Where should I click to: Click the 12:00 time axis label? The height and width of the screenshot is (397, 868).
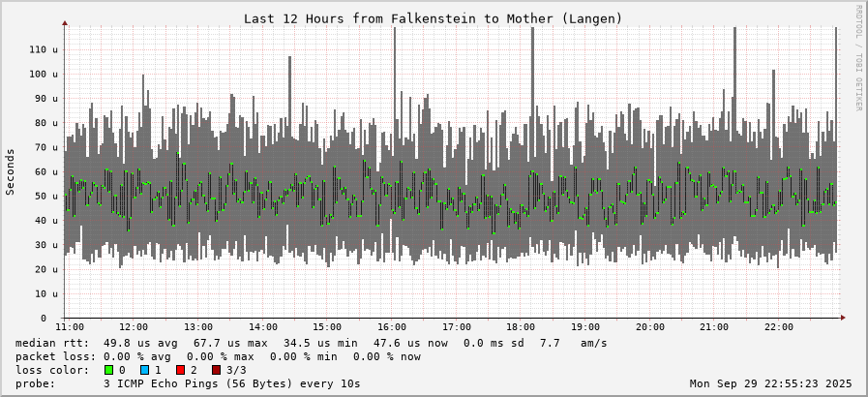click(x=134, y=327)
